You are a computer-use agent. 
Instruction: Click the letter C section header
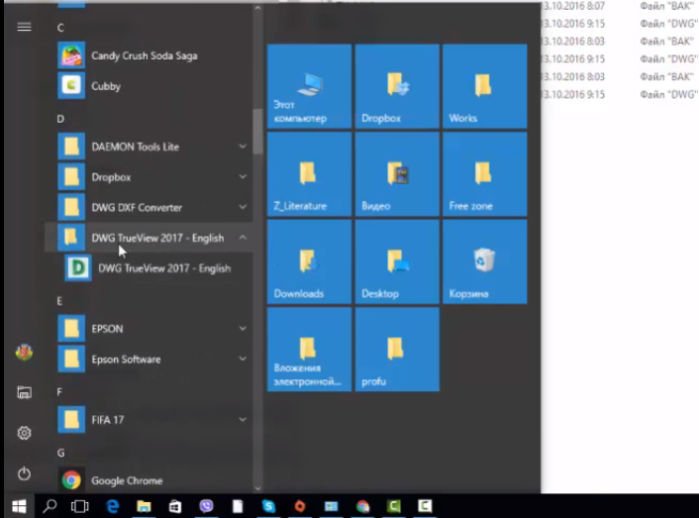pyautogui.click(x=60, y=28)
